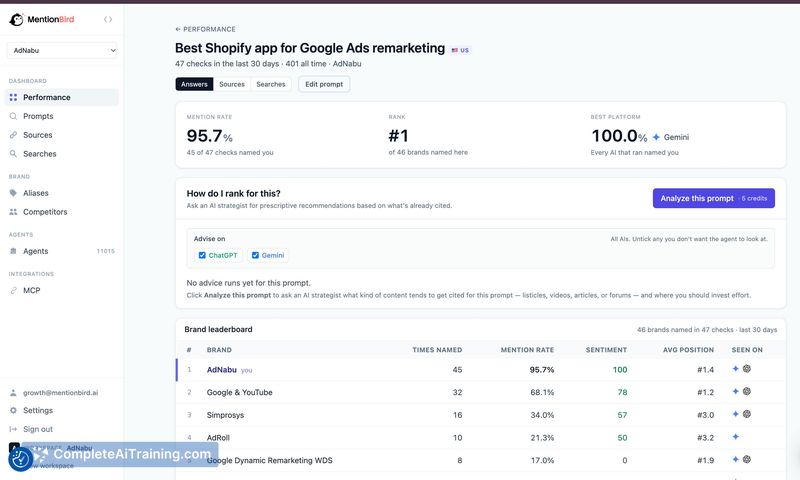Sort leaderboard by Avg Position header
Image resolution: width=800 pixels, height=480 pixels.
click(689, 350)
